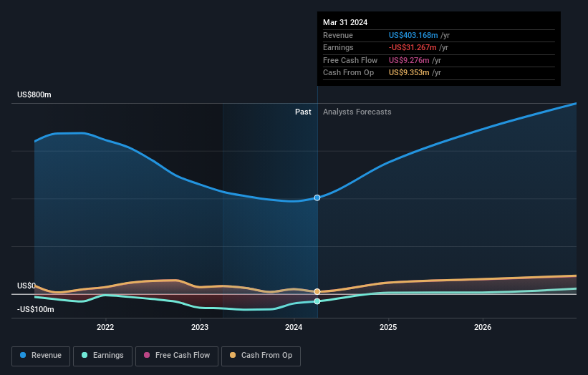Click the 2025 x-axis label

point(388,328)
